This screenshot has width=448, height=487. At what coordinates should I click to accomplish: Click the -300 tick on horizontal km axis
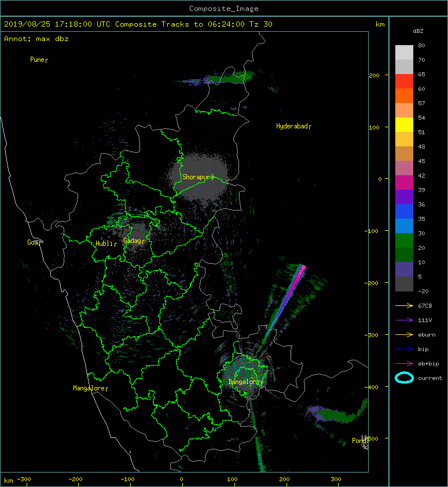pos(24,479)
